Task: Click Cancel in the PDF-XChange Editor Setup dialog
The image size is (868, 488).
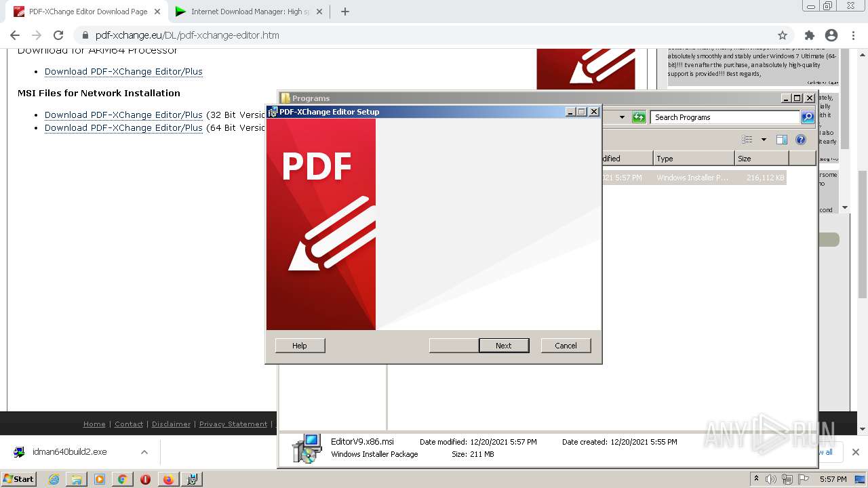Action: click(x=566, y=346)
